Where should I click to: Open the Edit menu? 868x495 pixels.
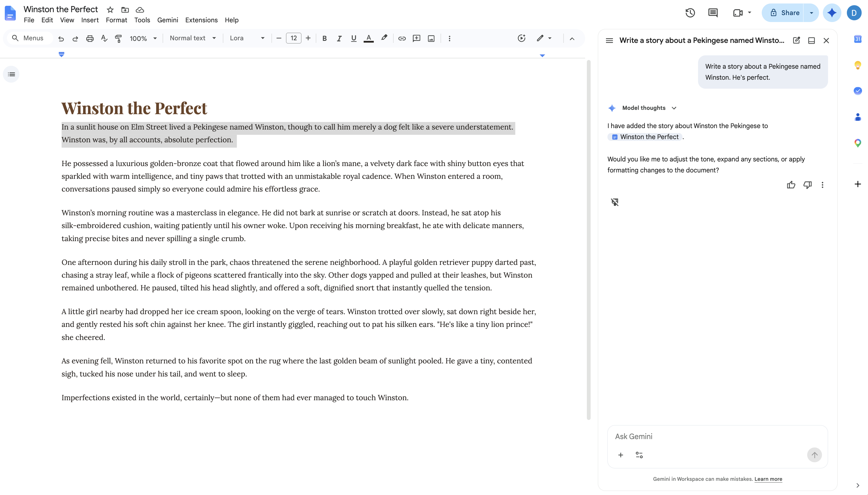tap(47, 20)
